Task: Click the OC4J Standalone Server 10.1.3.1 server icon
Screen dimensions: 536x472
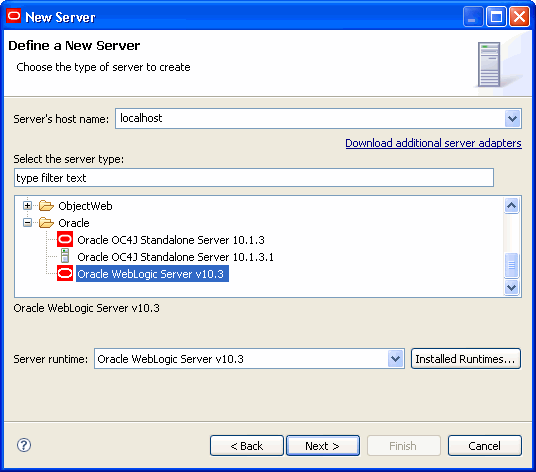Action: click(65, 256)
